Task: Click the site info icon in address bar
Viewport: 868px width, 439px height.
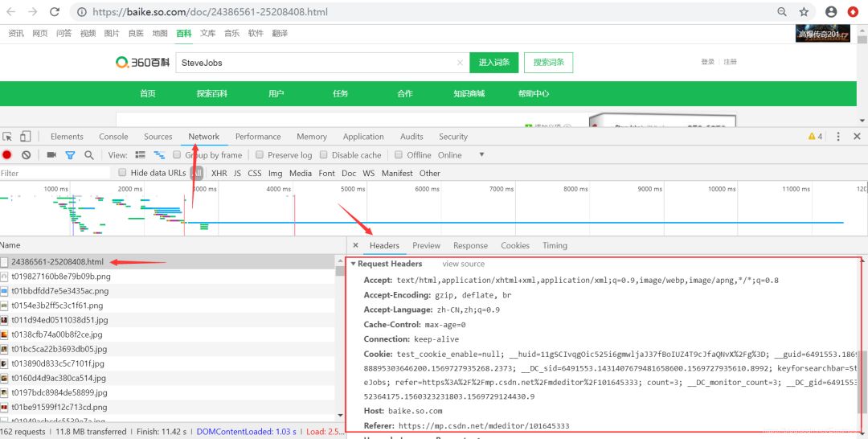Action: 81,11
